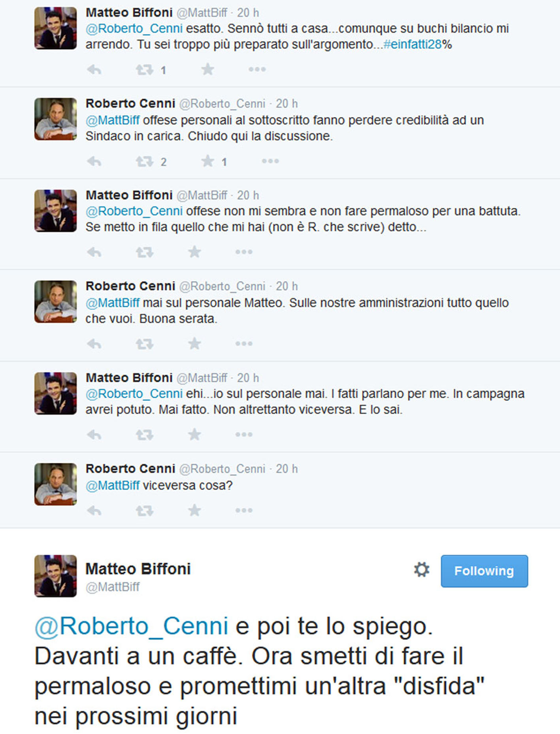The image size is (560, 734).
Task: Favorite Biffoni's 'non fare permaloso' tweet
Action: click(194, 252)
